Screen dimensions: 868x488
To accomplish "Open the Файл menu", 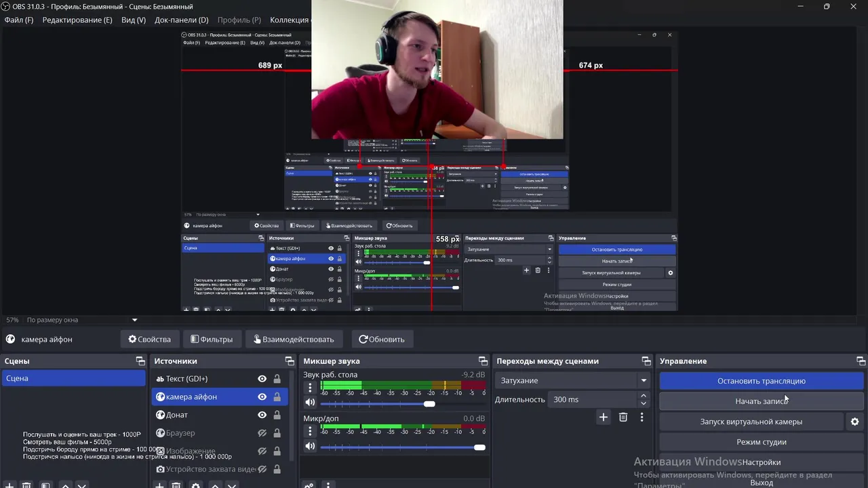I will click(x=19, y=20).
